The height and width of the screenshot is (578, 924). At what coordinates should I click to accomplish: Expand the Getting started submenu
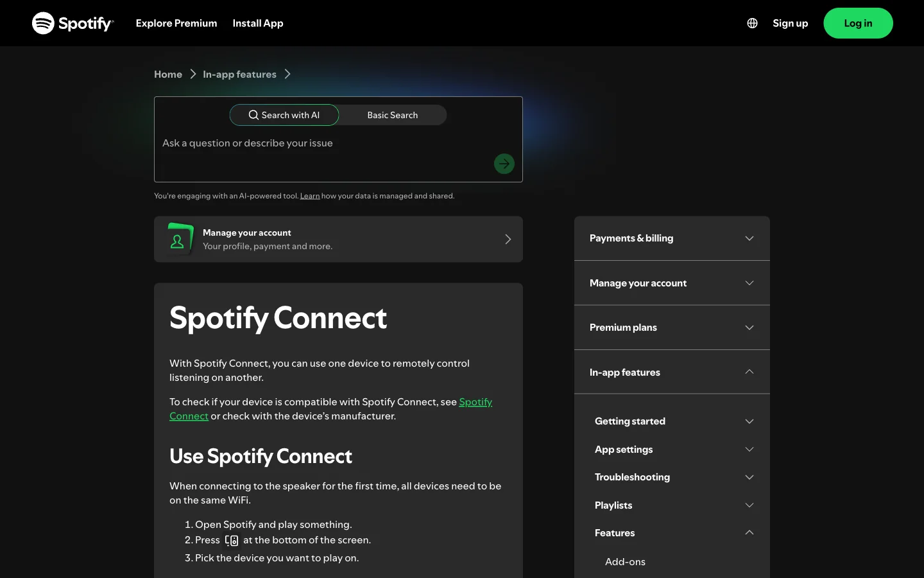[x=674, y=421]
